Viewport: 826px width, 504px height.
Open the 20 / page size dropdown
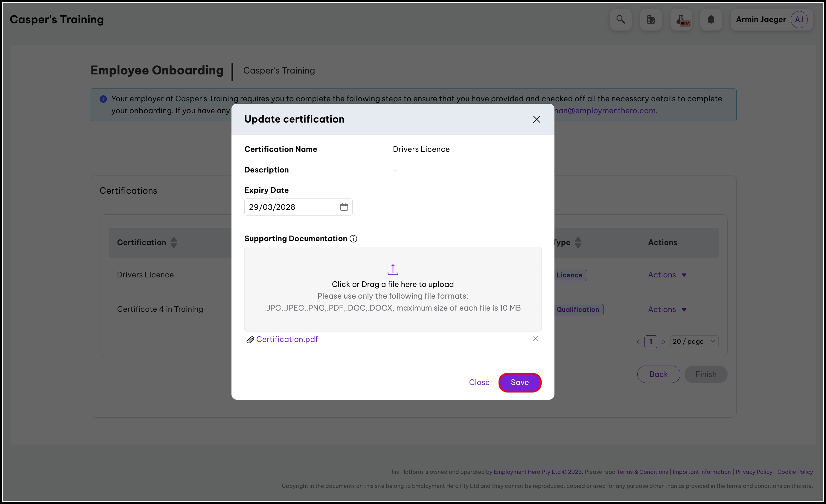pyautogui.click(x=694, y=341)
